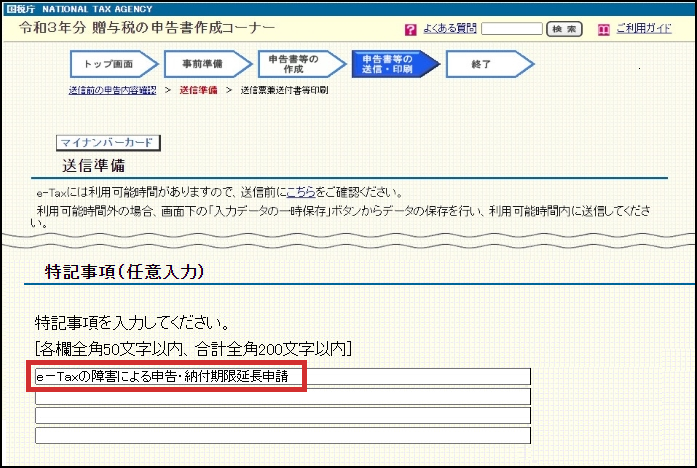
Task: Click the red book usage guide icon
Action: (603, 30)
